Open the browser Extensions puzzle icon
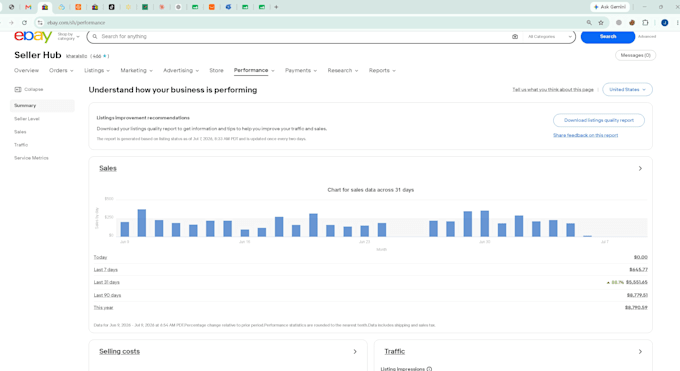The height and width of the screenshot is (371, 680). coord(645,23)
